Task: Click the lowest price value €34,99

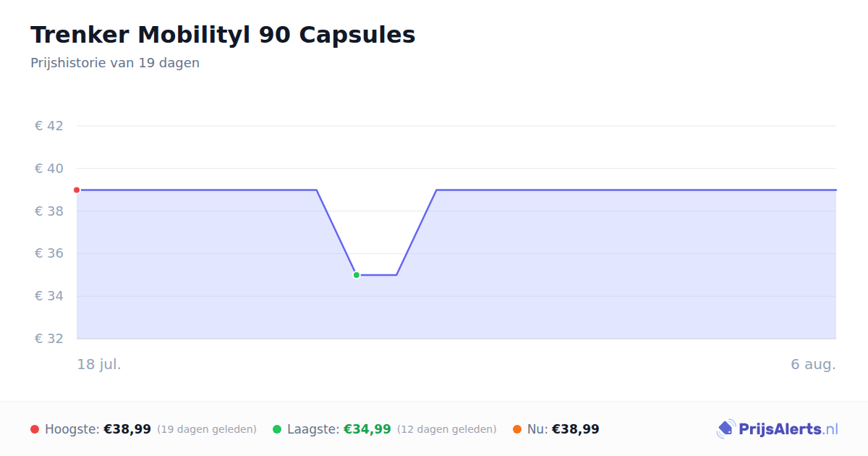Action: [367, 429]
